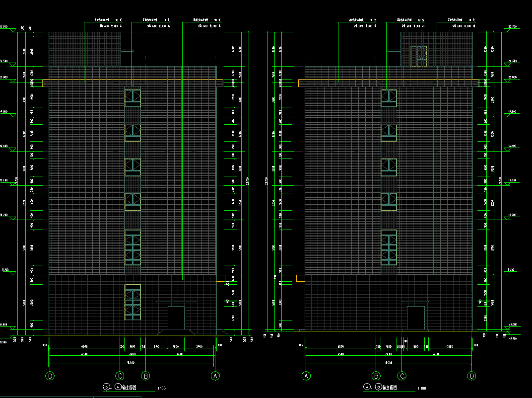This screenshot has height=398, width=532.
Task: Click the 1:100 scale text under right elevation
Action: [x=421, y=388]
